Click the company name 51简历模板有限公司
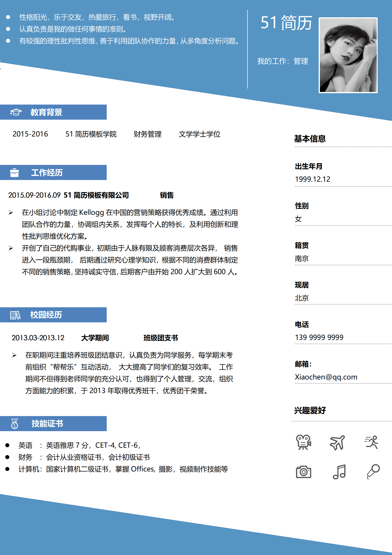The width and height of the screenshot is (392, 555). 96,195
